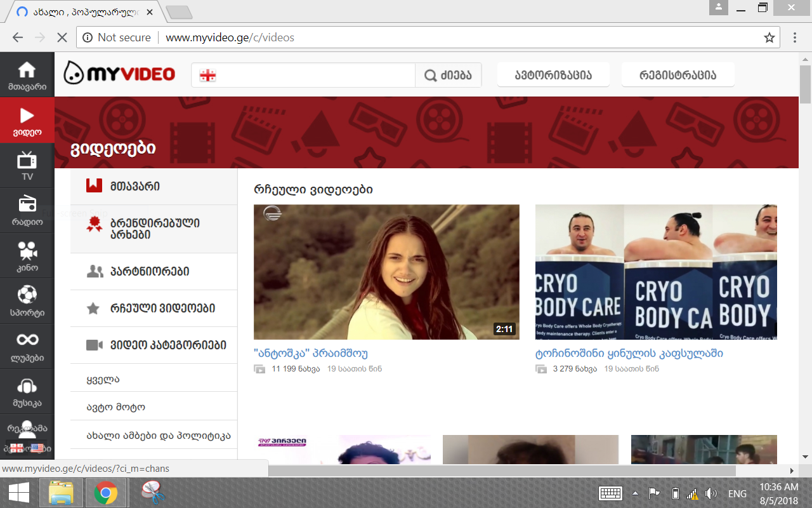
Task: Click the ავტორიზაცია login button
Action: click(553, 75)
